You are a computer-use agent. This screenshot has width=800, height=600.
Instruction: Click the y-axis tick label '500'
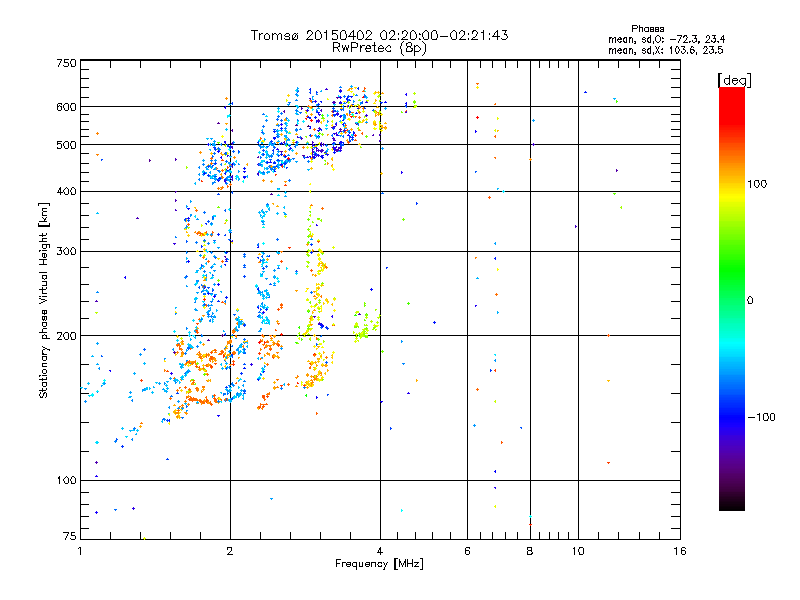coord(66,145)
